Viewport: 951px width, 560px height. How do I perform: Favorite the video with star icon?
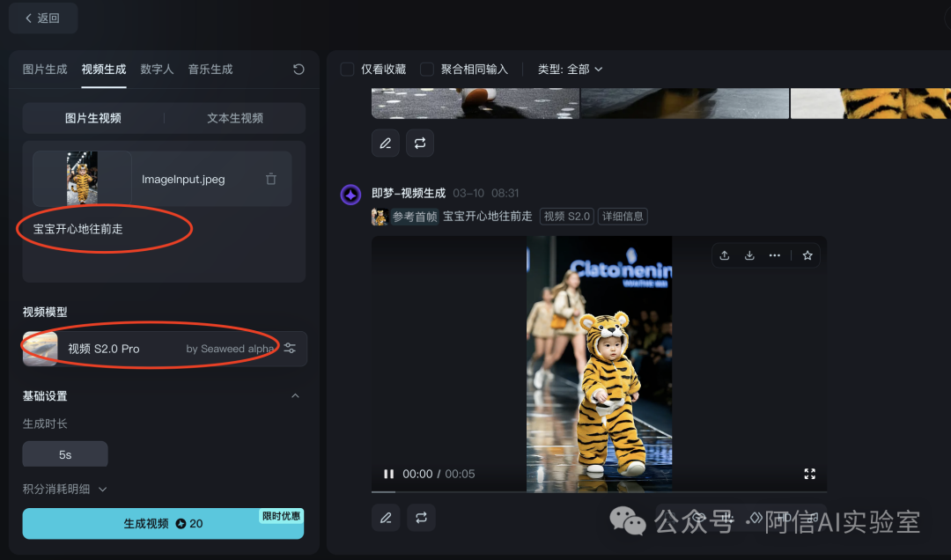point(807,255)
